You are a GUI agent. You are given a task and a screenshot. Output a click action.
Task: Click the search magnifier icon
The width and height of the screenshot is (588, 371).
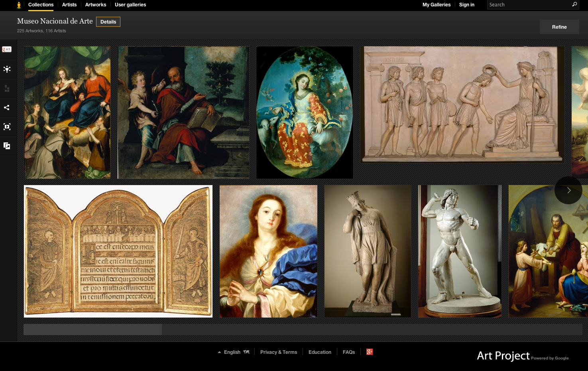pyautogui.click(x=574, y=4)
